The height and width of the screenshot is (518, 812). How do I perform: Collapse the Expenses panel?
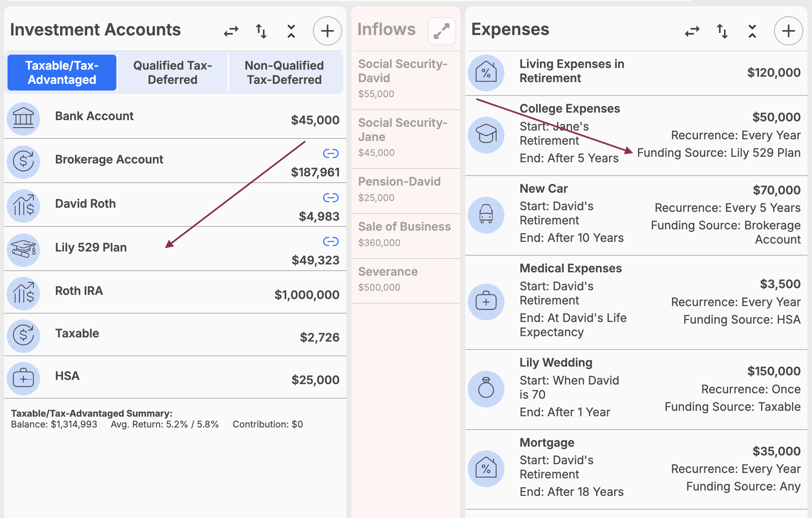[x=752, y=31]
